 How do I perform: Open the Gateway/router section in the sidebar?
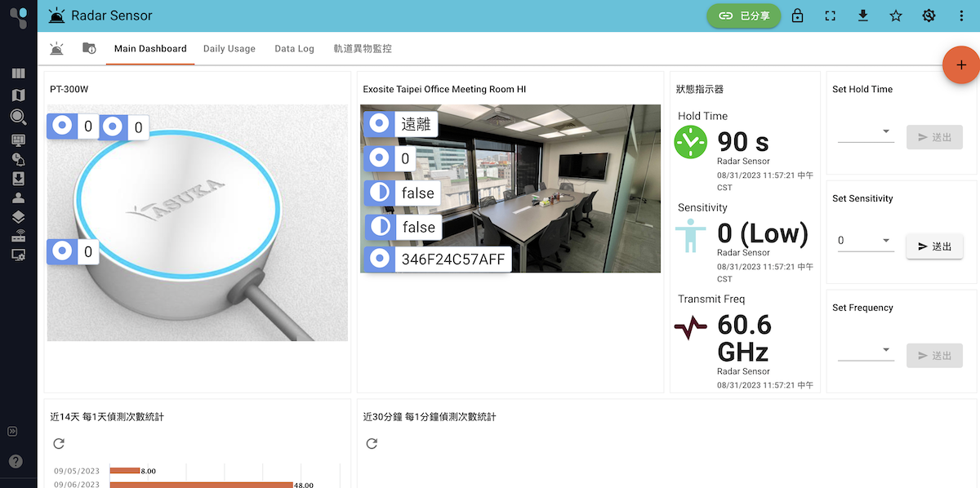pos(18,236)
